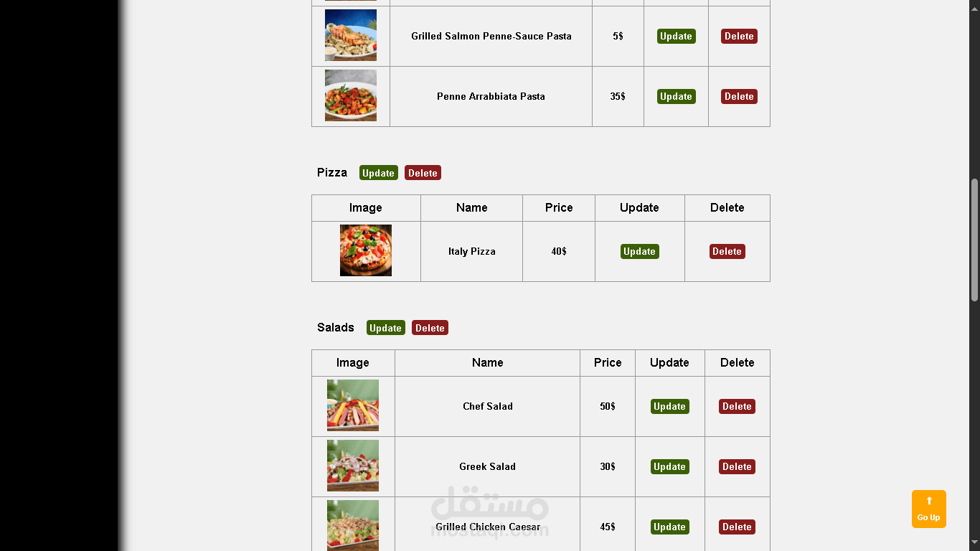Click the Grilled Chicken Caesar image

(x=353, y=525)
